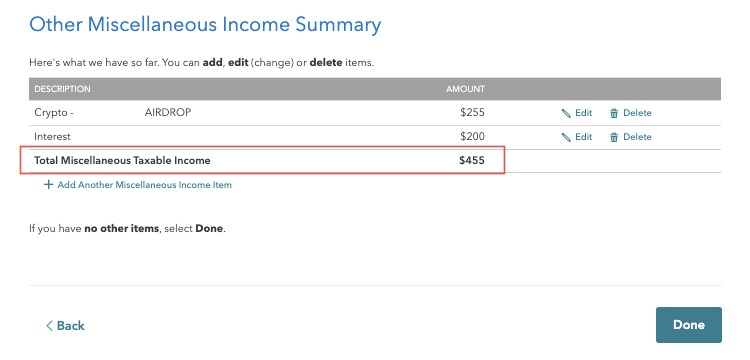The width and height of the screenshot is (750, 360).
Task: Click the left chevron next to Back
Action: coord(49,326)
